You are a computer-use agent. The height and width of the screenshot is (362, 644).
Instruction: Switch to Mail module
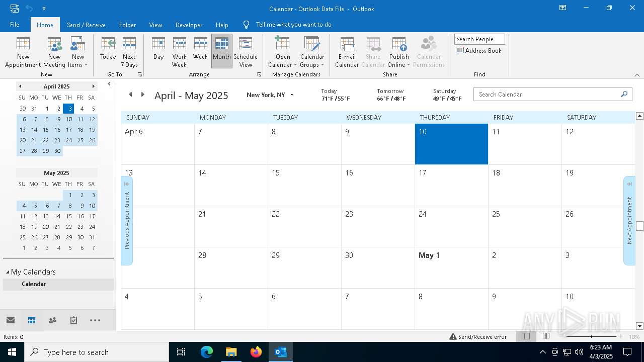point(11,320)
